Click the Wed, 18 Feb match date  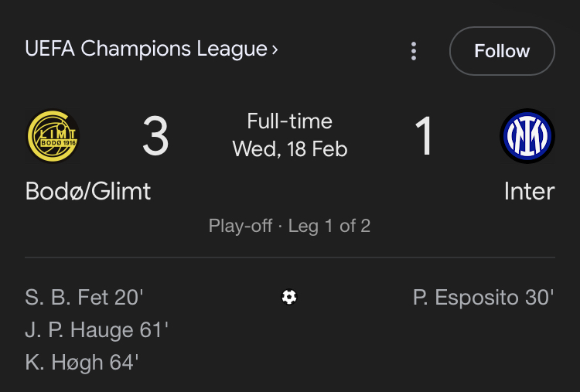(x=290, y=149)
